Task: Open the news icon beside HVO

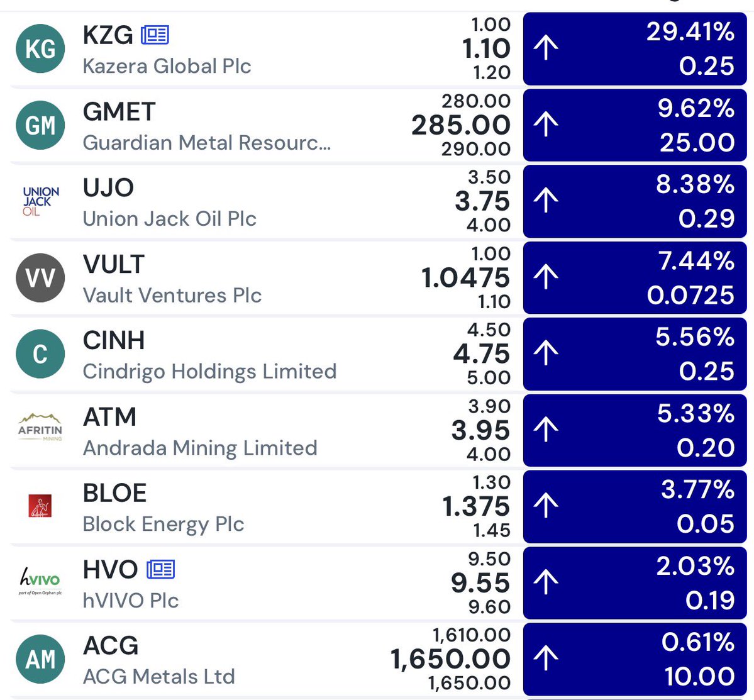Action: tap(160, 569)
